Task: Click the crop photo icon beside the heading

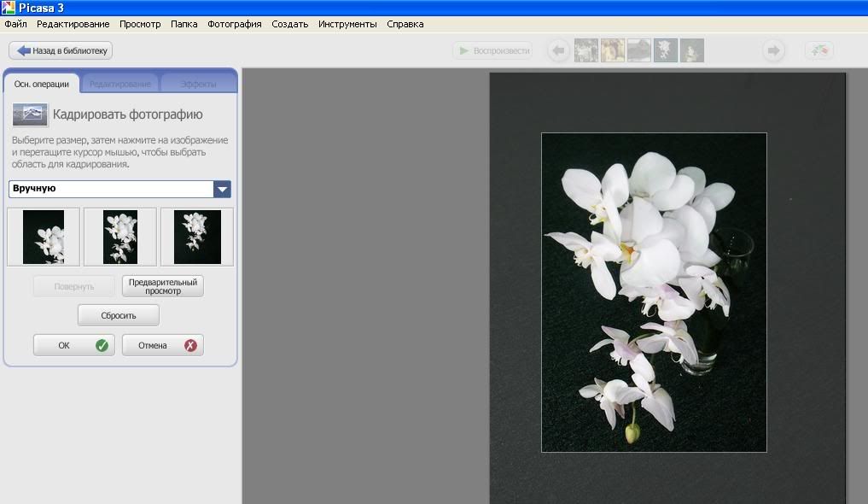Action: point(30,114)
